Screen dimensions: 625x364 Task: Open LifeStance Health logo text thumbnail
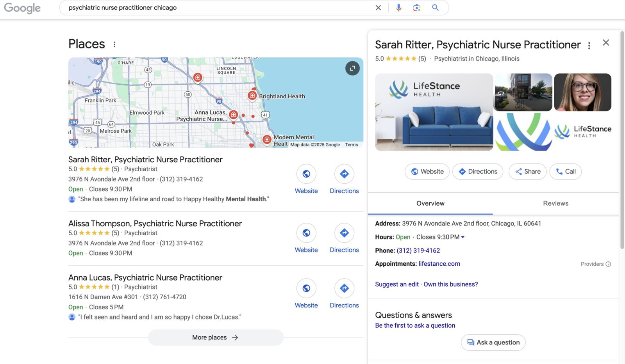582,132
